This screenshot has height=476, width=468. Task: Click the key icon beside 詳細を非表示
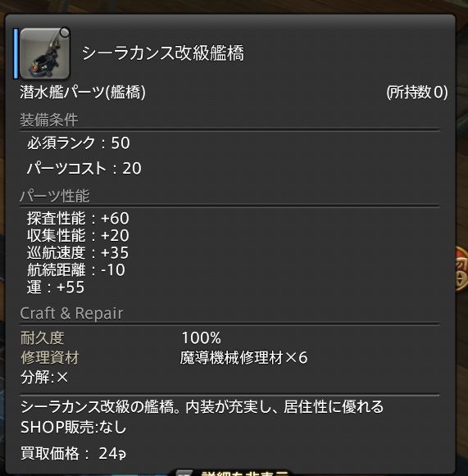(x=184, y=473)
